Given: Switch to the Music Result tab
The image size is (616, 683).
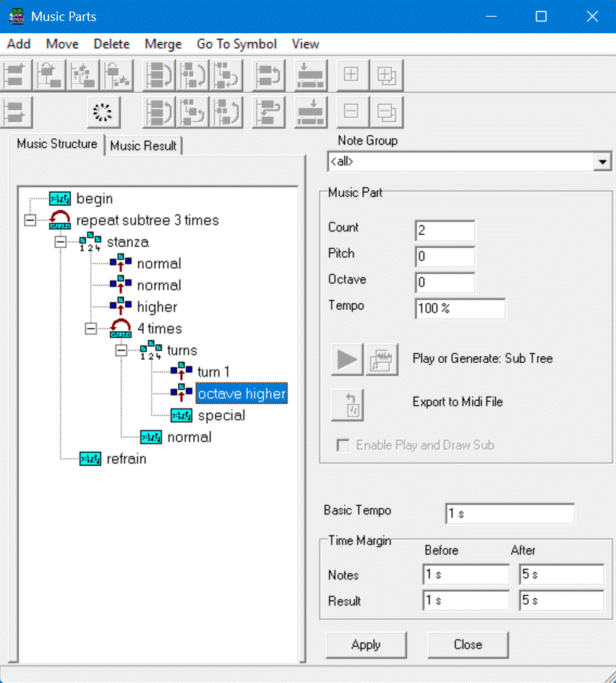Looking at the screenshot, I should coord(143,146).
